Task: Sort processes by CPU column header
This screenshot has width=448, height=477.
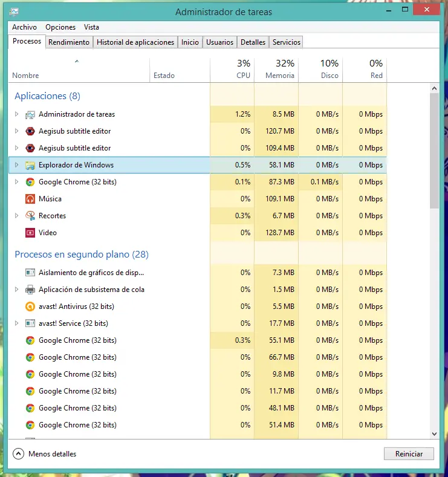Action: (232, 70)
